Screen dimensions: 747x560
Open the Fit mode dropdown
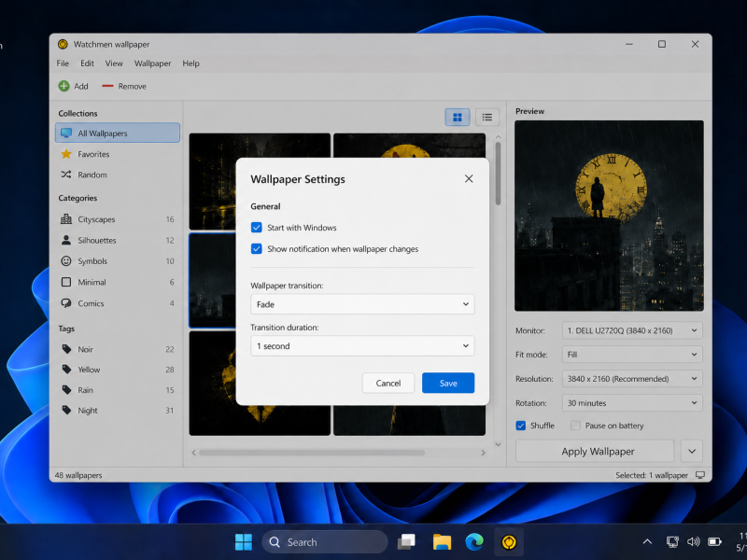pos(632,355)
